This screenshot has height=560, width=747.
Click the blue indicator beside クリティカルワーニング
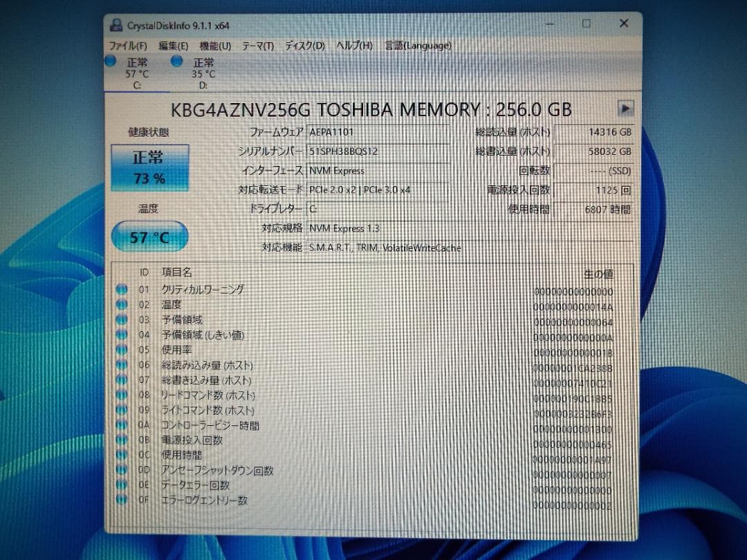[x=122, y=290]
